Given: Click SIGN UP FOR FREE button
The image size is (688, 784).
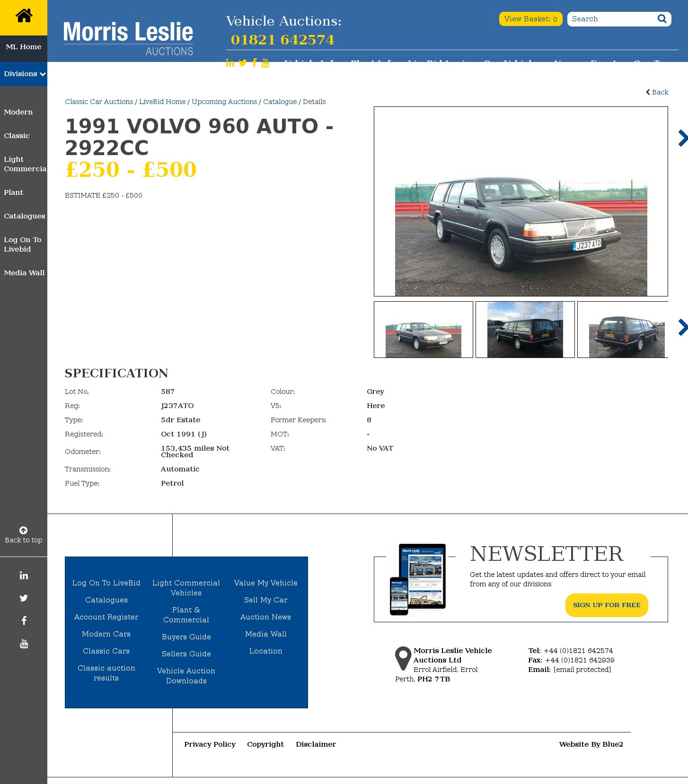Looking at the screenshot, I should (607, 605).
